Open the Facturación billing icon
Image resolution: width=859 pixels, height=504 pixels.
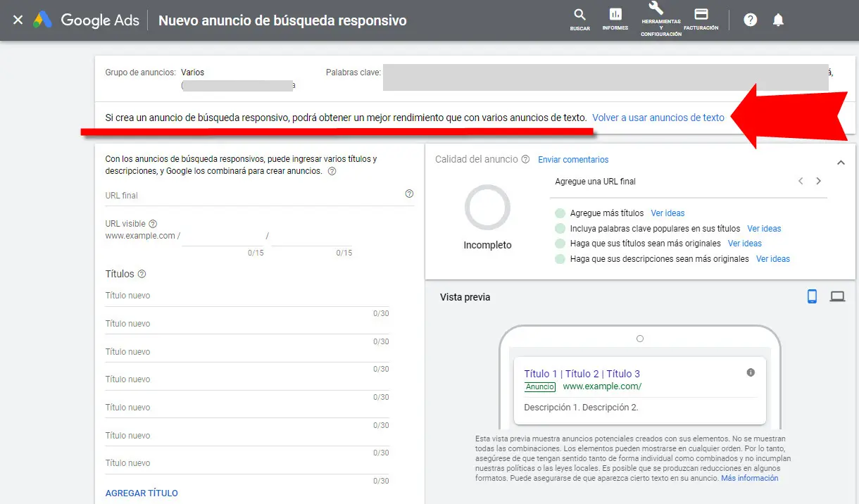(x=701, y=19)
